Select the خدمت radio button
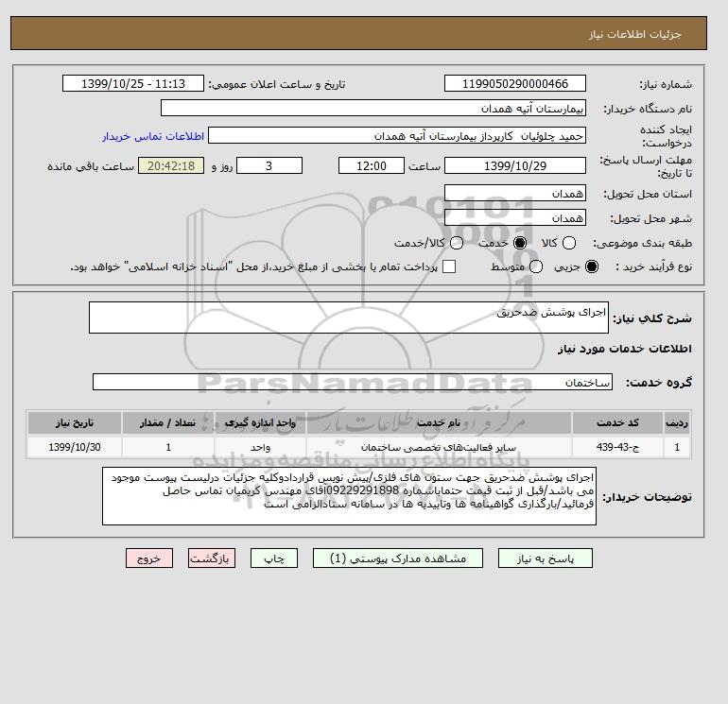This screenshot has height=704, width=728. tap(520, 243)
